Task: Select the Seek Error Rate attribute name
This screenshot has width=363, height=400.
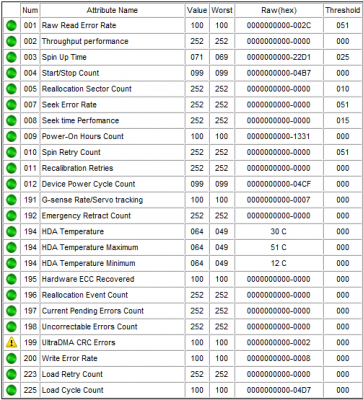Action: point(69,105)
